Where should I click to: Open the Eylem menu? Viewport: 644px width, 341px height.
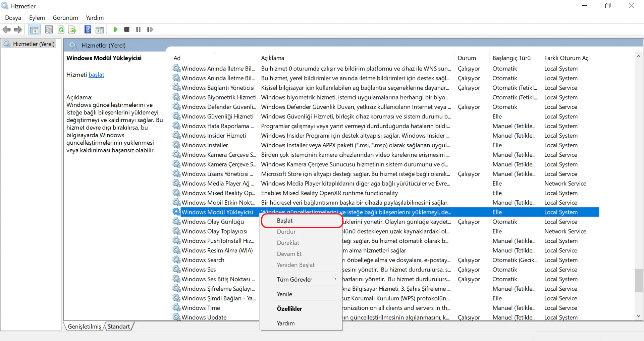(x=37, y=18)
